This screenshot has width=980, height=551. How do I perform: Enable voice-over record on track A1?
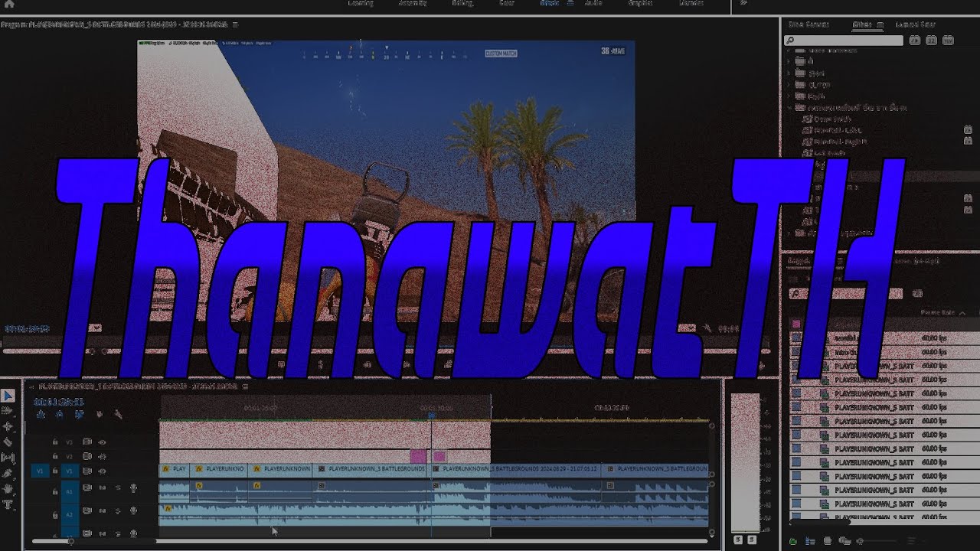click(133, 487)
